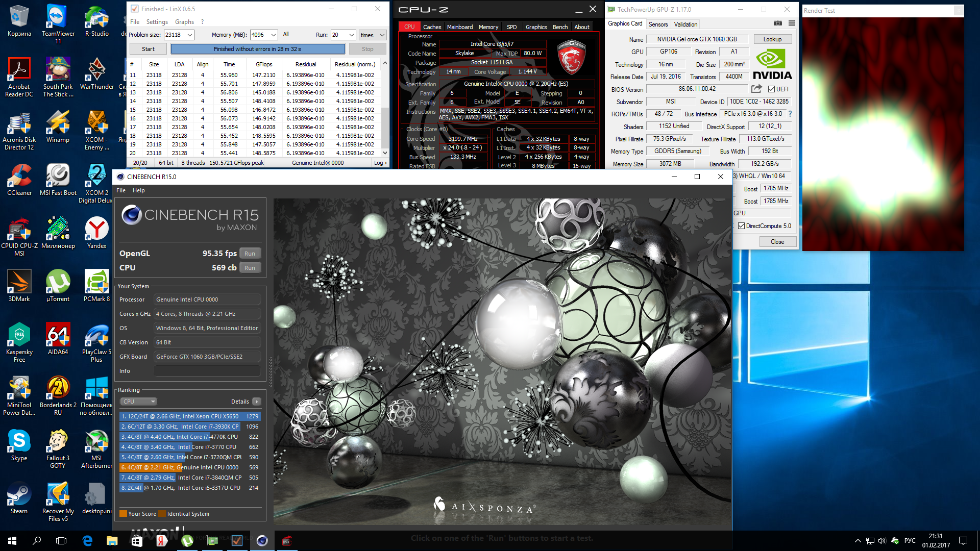Open CPU ranking dropdown in Cinebench
The height and width of the screenshot is (551, 980).
[138, 402]
